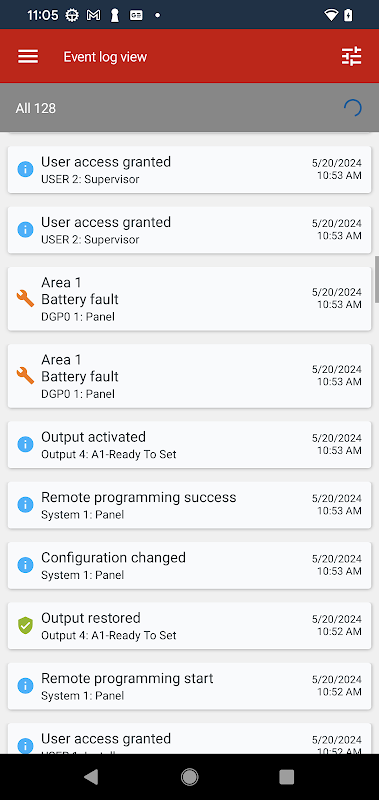Image resolution: width=379 pixels, height=800 pixels.
Task: Tap the info icon beside Output activated
Action: (x=25, y=444)
